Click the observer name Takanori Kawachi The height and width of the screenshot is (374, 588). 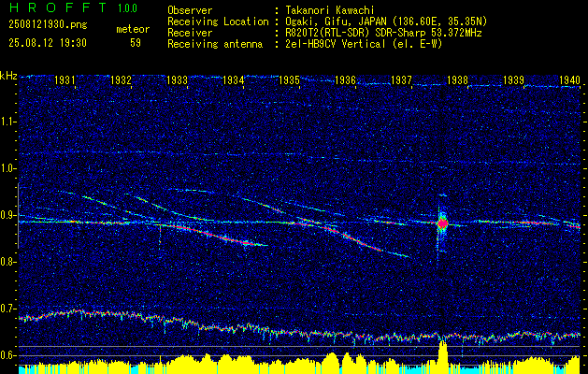coord(332,10)
